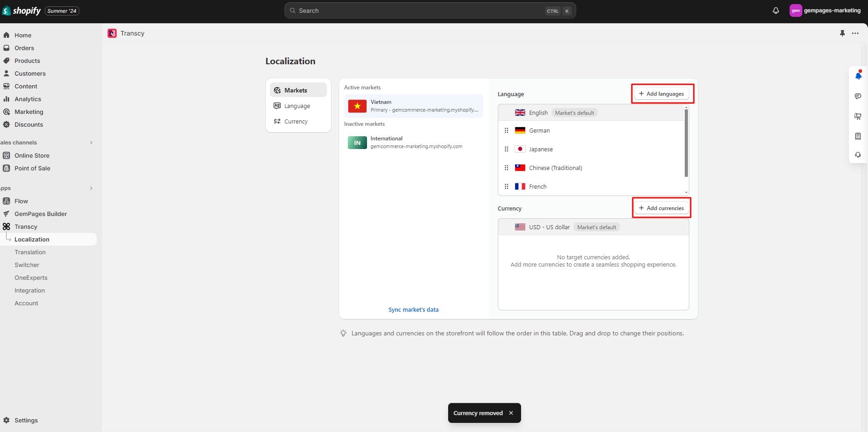Screen dimensions: 868x432
Task: Open the chat messages icon on right edge
Action: [x=858, y=96]
